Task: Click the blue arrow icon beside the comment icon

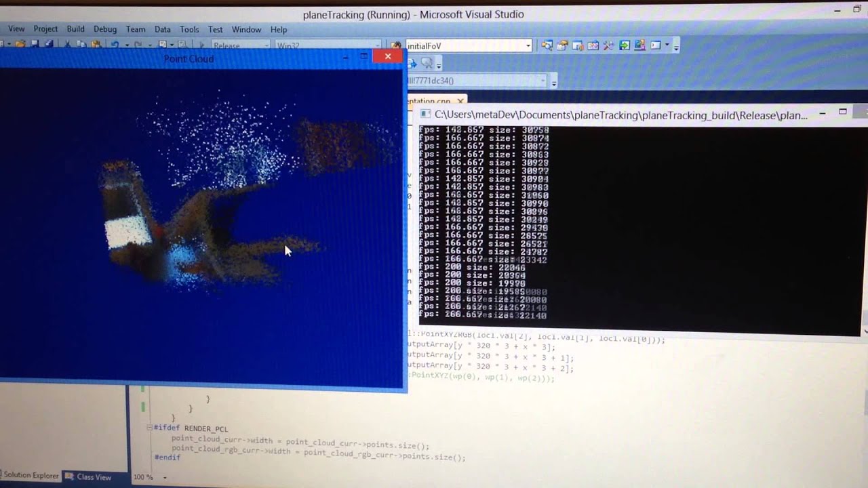Action: 412,63
